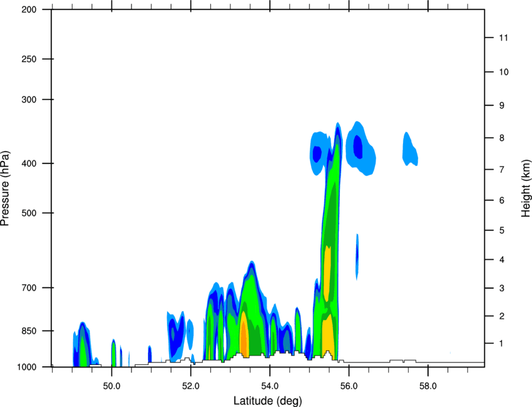Click the 58.0 latitude tick label

428,386
